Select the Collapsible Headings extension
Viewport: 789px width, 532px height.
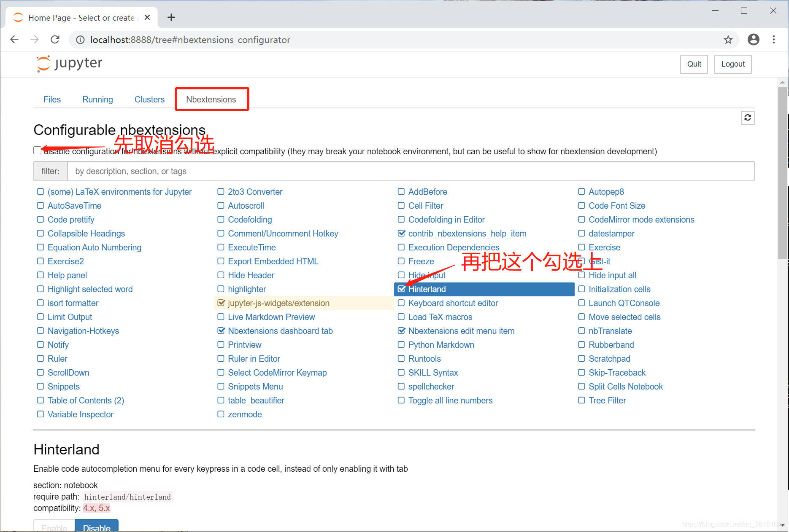86,234
